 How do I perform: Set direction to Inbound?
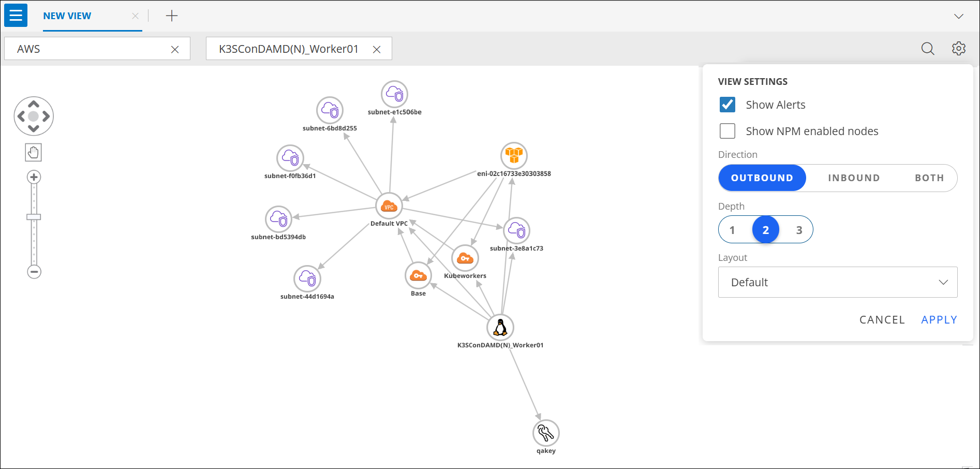(854, 178)
